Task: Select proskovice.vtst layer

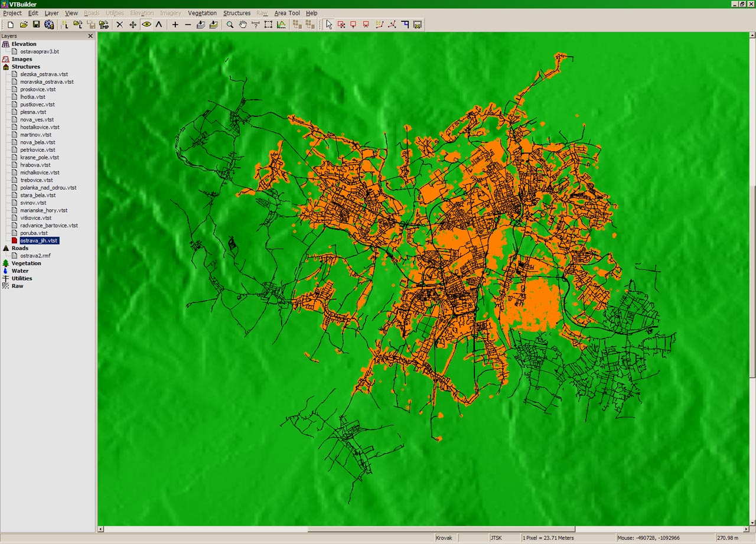Action: 38,89
